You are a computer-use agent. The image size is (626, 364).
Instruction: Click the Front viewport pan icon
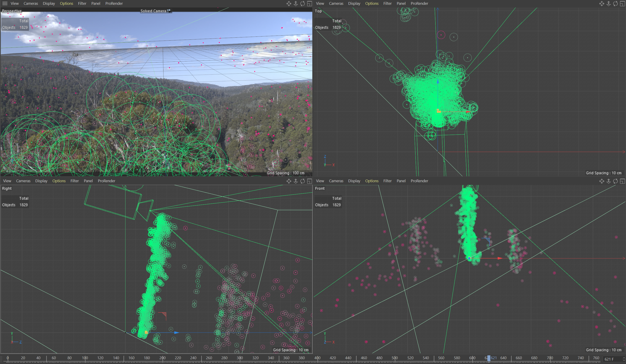[x=601, y=181]
